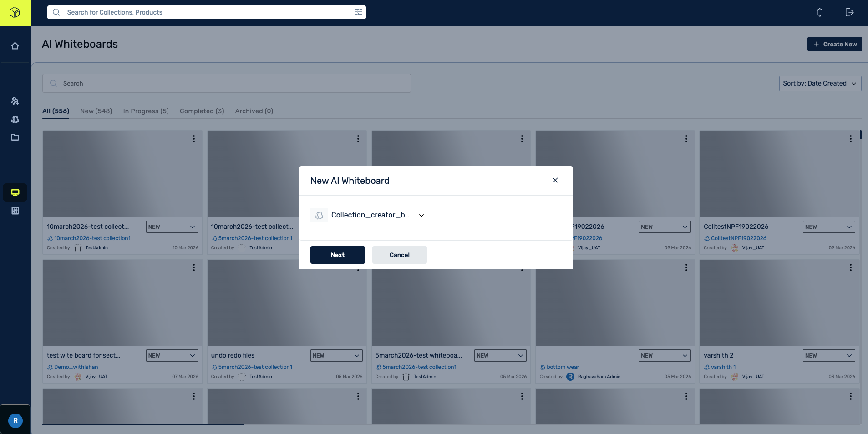This screenshot has width=868, height=434.
Task: Open NEW status dropdown on varshith 2 card
Action: tap(828, 355)
